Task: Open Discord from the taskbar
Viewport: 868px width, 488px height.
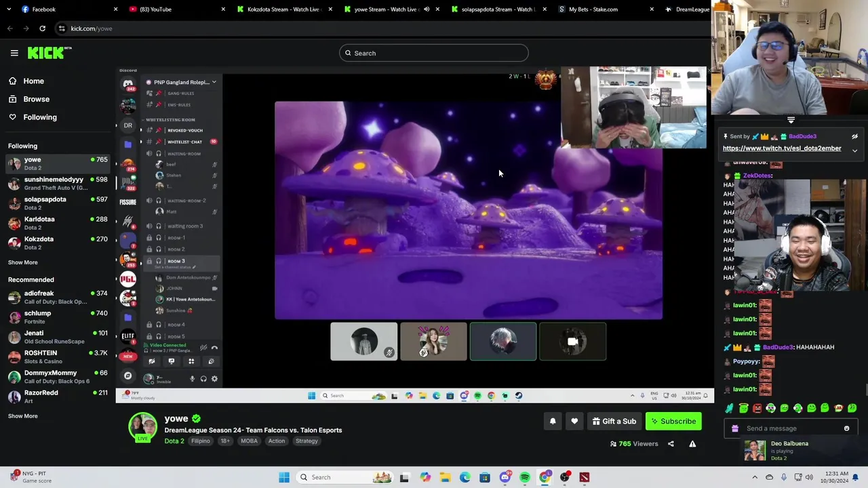Action: pos(505,477)
